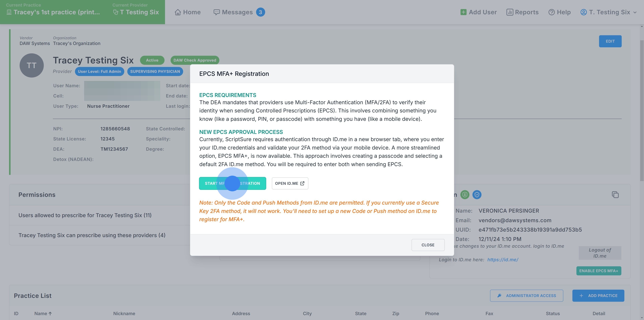Screen dimensions: 644x320
Task: Expand the T. Testing Six user menu
Action: [x=608, y=12]
